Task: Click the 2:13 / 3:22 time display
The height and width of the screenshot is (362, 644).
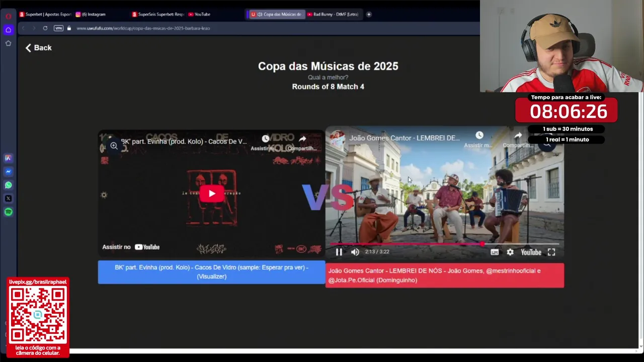Action: click(377, 252)
